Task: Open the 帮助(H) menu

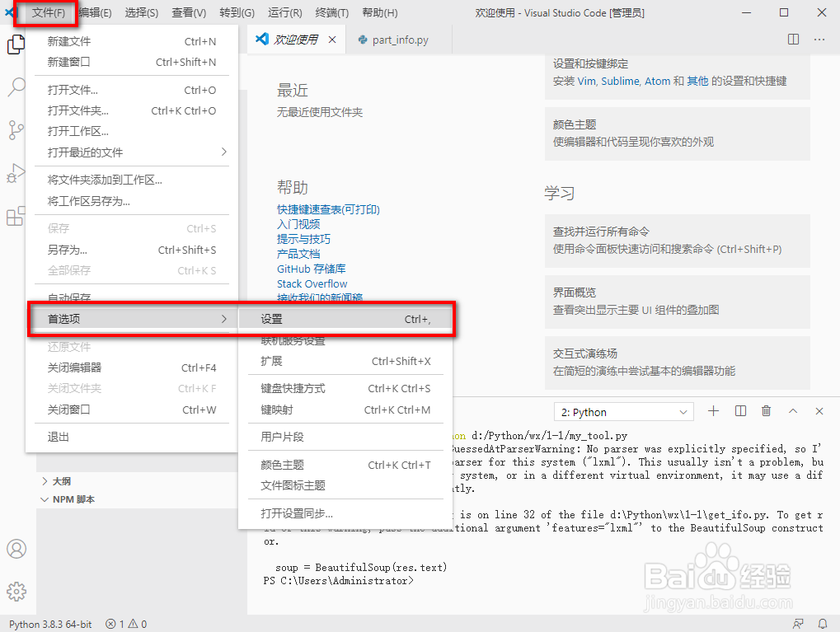Action: (x=380, y=13)
